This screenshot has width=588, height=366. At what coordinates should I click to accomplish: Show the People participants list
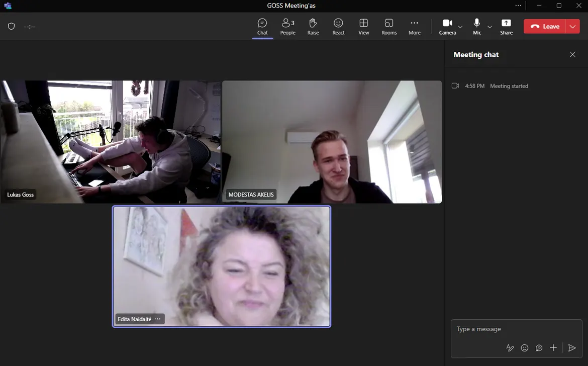tap(287, 27)
